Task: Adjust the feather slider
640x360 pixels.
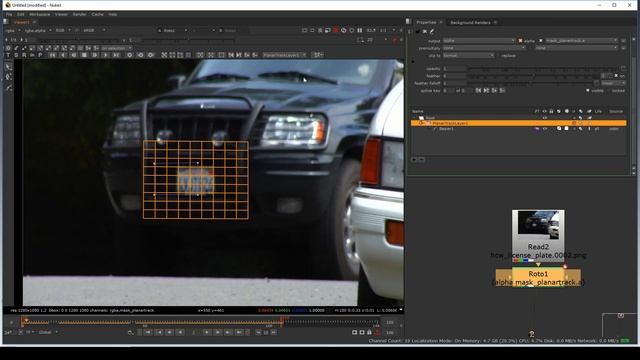Action: pos(534,76)
